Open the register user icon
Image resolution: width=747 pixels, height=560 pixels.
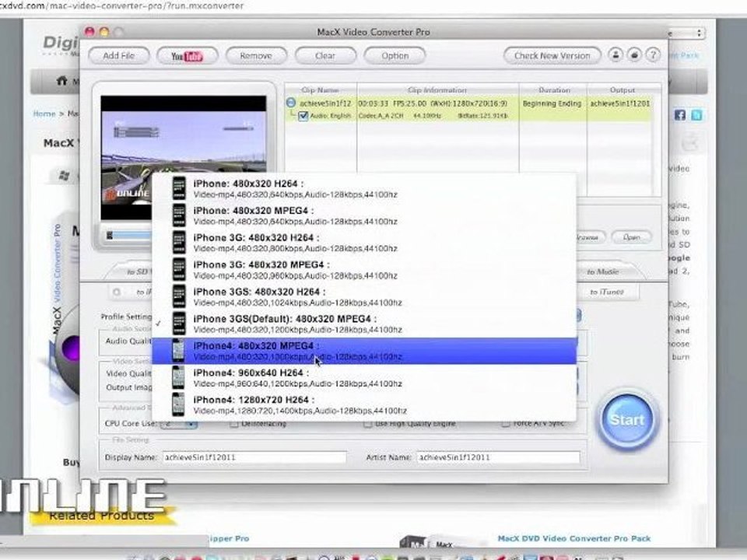point(615,54)
